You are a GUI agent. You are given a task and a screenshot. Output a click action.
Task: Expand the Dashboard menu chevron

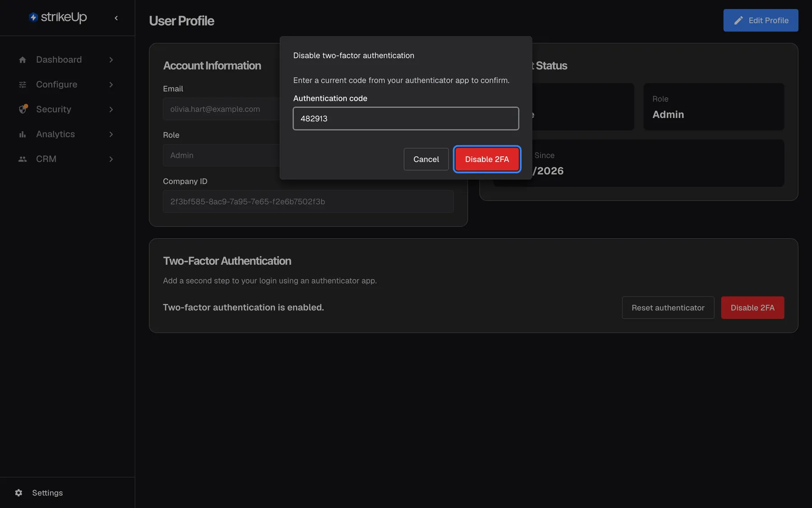111,60
